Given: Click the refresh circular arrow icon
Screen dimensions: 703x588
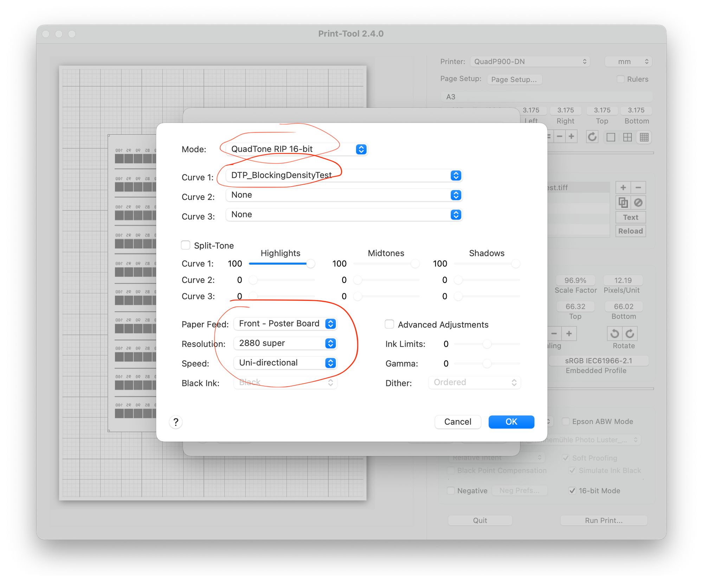Looking at the screenshot, I should point(592,137).
